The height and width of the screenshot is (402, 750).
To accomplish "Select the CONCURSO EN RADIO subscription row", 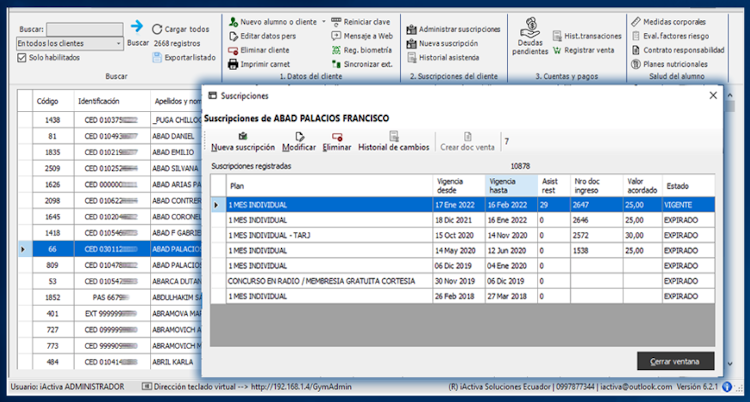I will click(x=463, y=281).
